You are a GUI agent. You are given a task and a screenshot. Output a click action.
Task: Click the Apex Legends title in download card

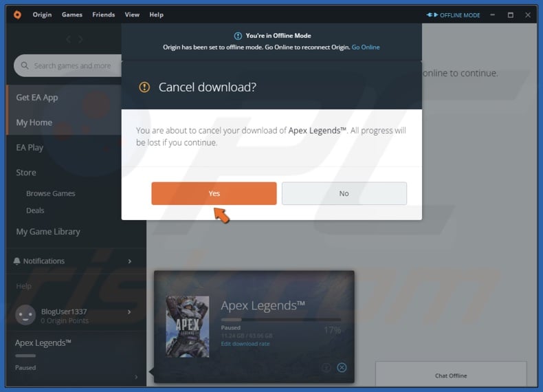click(x=263, y=305)
